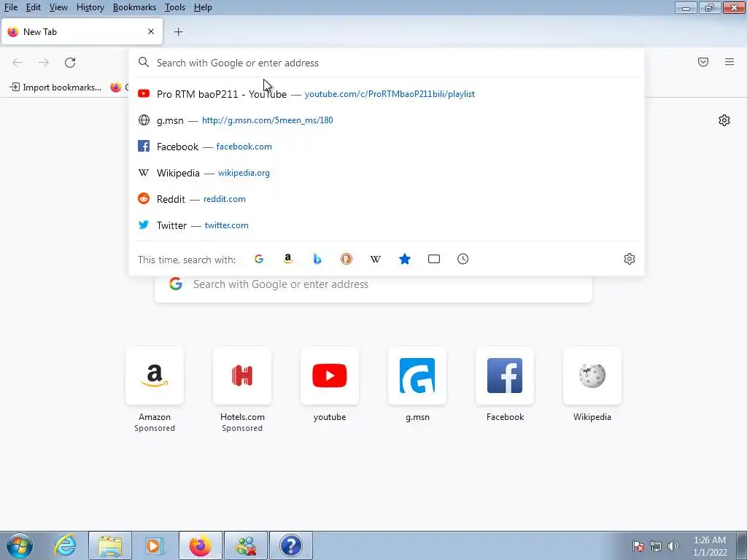Select Pro RTM baoP211 YouTube suggestion
This screenshot has width=747, height=560.
[x=387, y=94]
